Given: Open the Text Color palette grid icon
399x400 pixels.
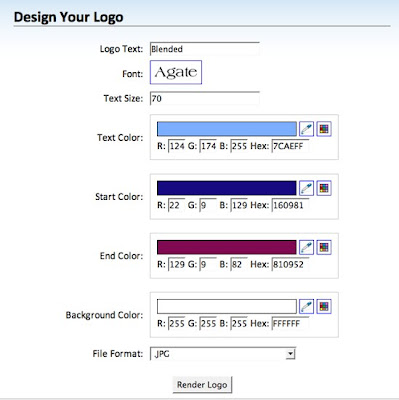Looking at the screenshot, I should 324,129.
